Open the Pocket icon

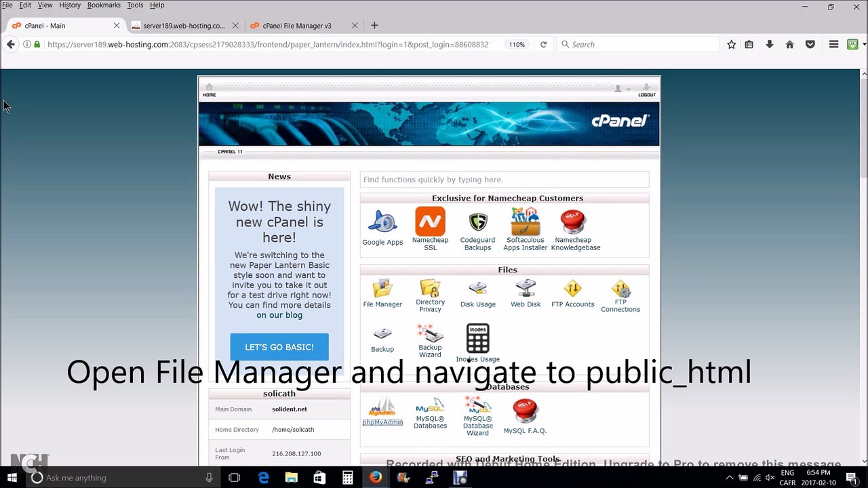[x=810, y=44]
